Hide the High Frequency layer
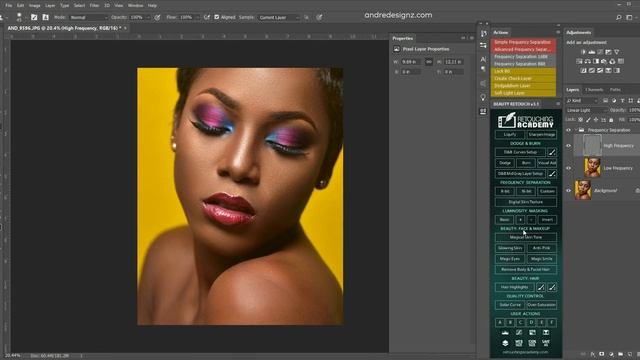 click(x=569, y=146)
